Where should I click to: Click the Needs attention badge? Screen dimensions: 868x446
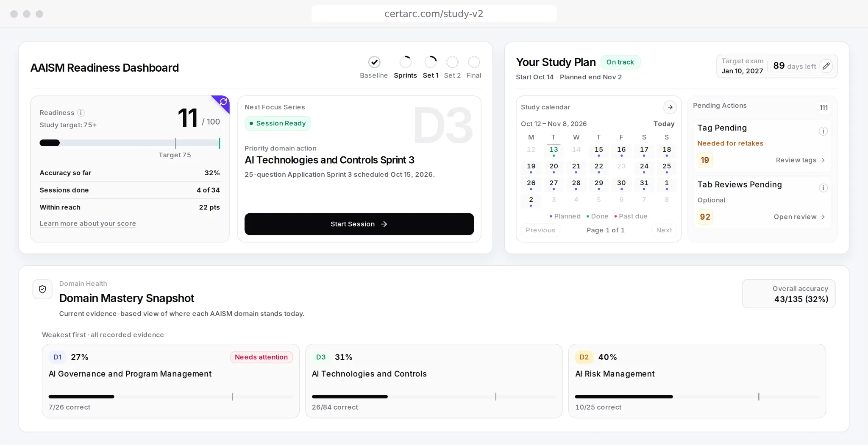coord(261,357)
